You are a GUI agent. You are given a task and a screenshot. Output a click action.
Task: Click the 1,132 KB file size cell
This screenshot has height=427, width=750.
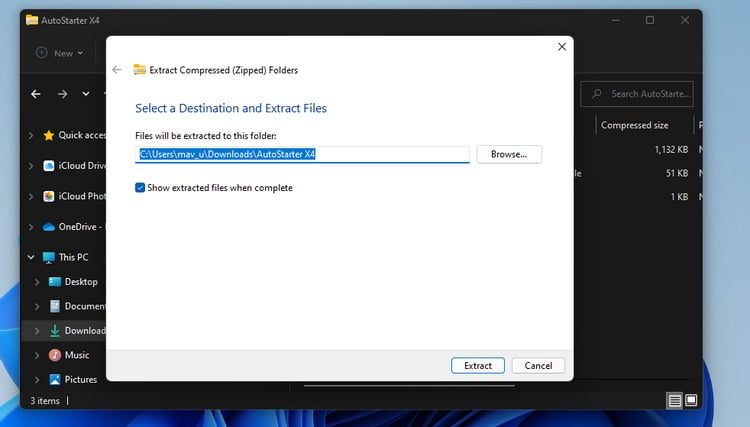[x=671, y=150]
